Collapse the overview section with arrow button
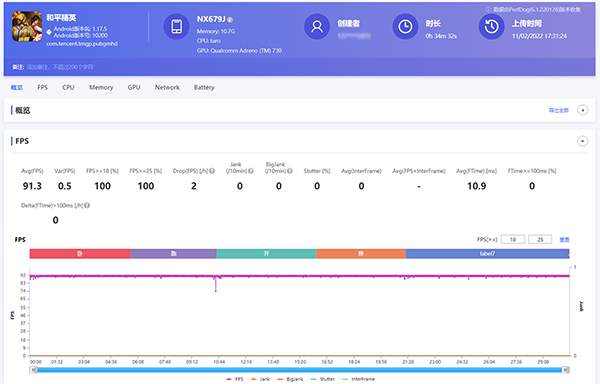This screenshot has height=384, width=600. click(582, 110)
